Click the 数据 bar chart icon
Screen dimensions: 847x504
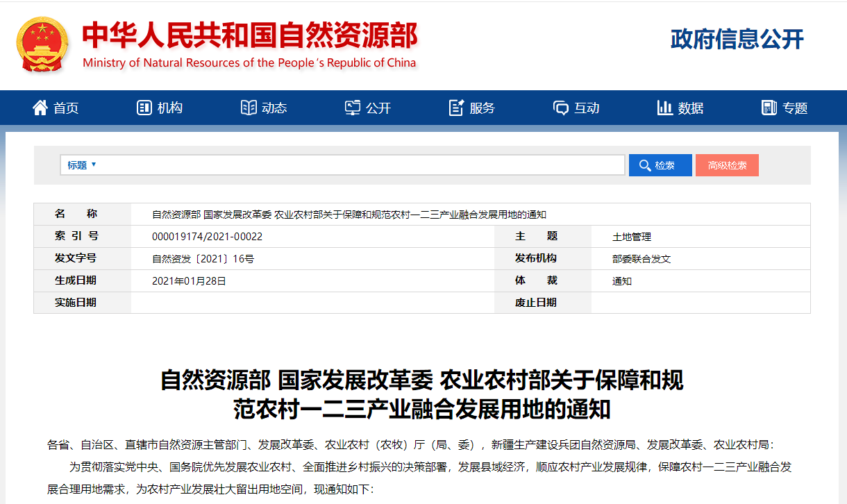click(665, 108)
